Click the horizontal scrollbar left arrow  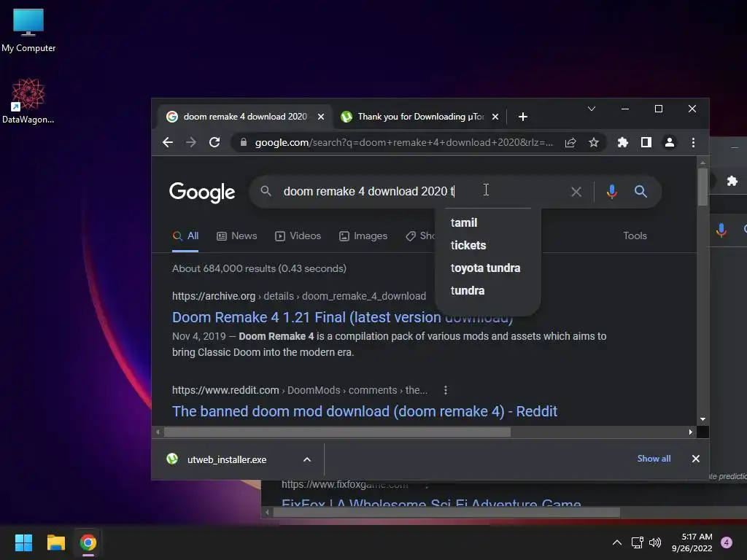pyautogui.click(x=158, y=432)
